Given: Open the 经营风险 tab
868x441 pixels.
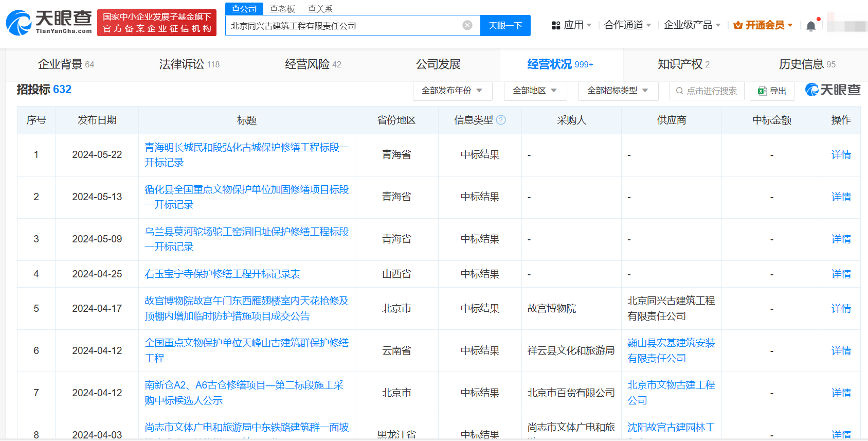Looking at the screenshot, I should tap(313, 64).
